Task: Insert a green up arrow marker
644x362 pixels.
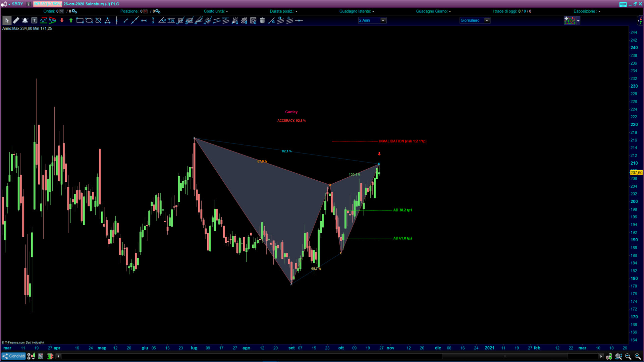Action: pos(71,20)
